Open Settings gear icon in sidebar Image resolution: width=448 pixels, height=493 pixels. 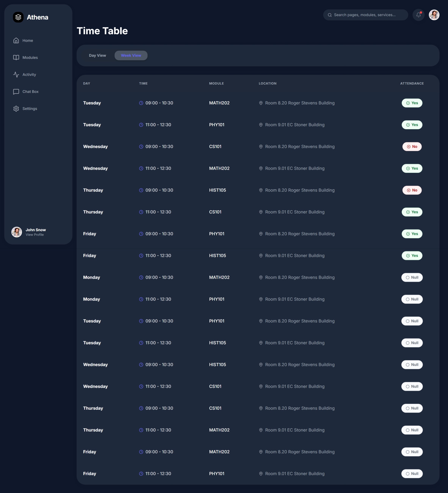tap(16, 109)
